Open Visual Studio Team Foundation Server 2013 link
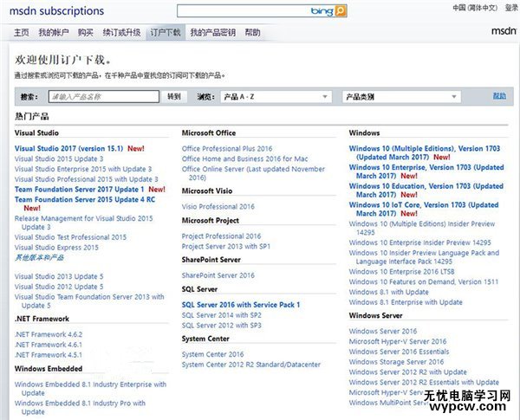Screen dimensions: 520x420 [x=89, y=301]
